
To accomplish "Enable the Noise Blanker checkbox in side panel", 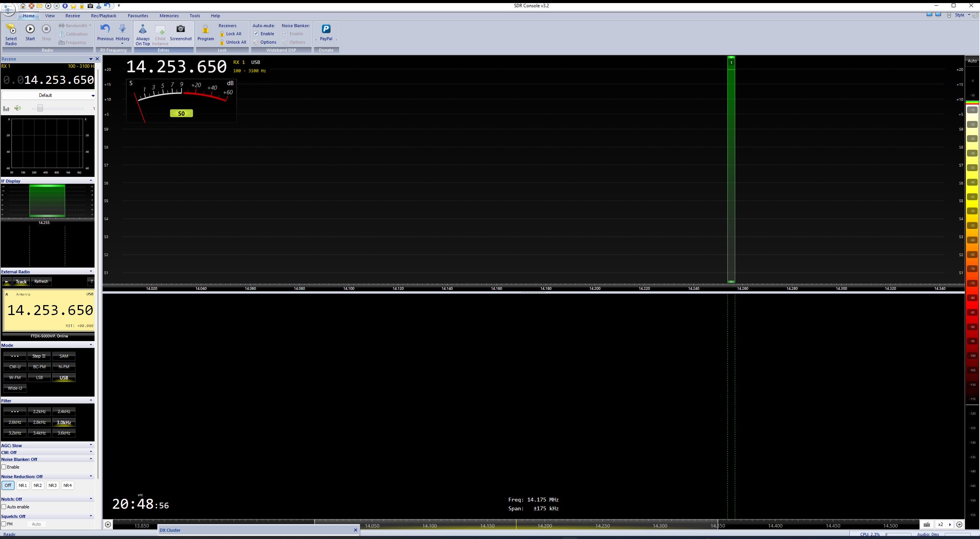I will tap(4, 467).
